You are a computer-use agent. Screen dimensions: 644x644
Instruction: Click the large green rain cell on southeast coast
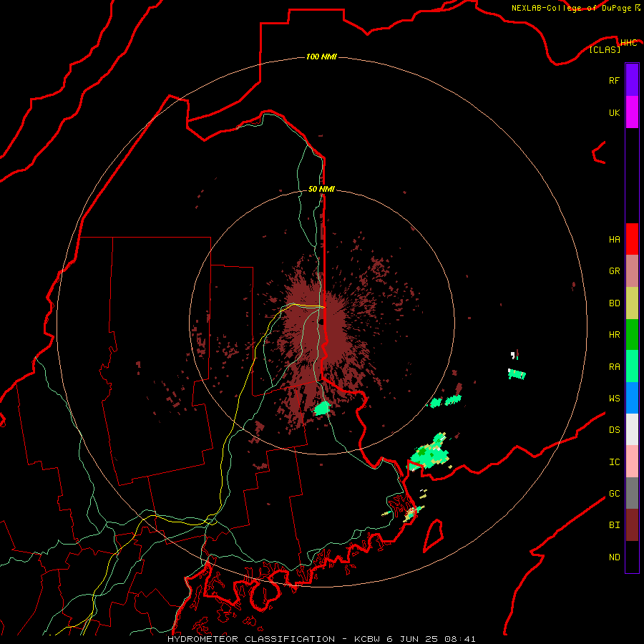pyautogui.click(x=429, y=453)
